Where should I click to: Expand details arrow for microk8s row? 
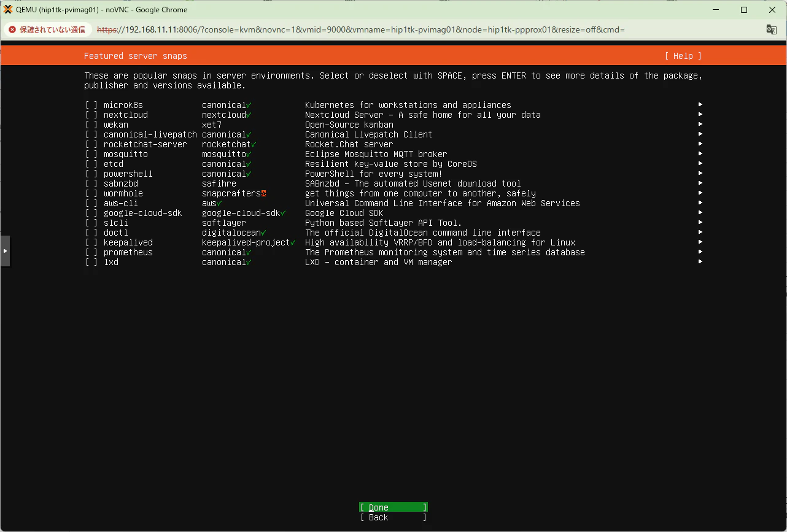click(700, 105)
